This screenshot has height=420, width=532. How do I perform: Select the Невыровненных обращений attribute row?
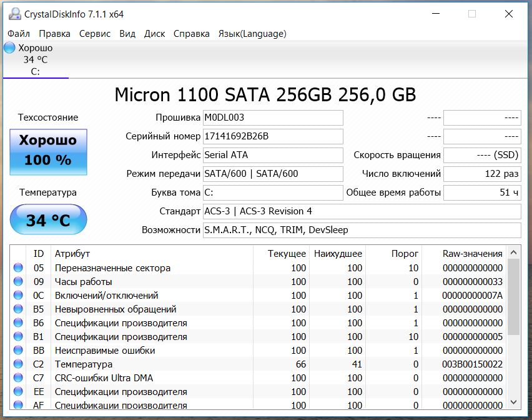[x=259, y=309]
